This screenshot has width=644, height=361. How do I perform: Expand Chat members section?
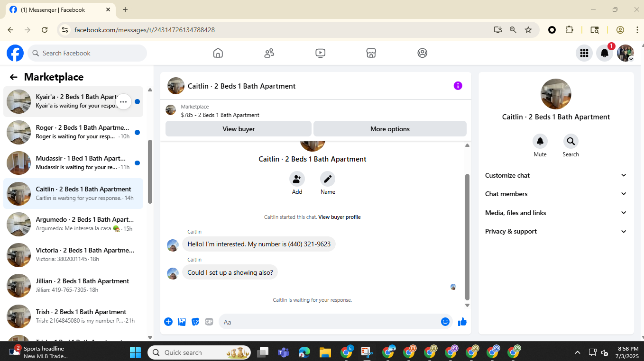pyautogui.click(x=556, y=194)
